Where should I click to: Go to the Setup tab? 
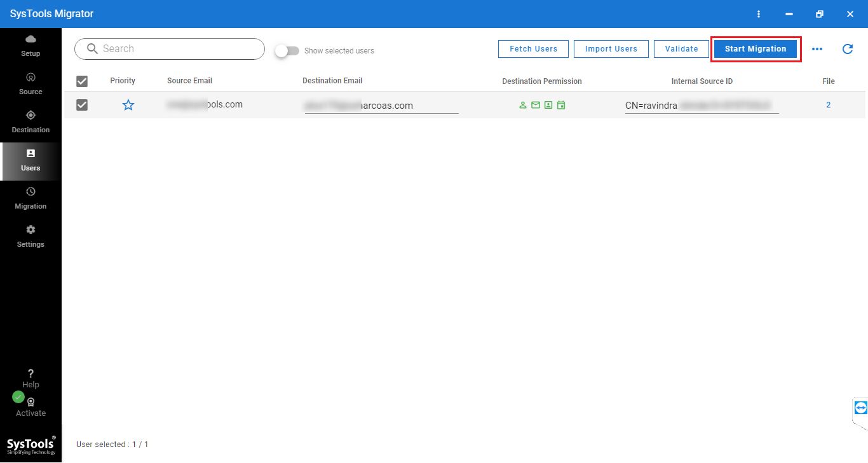pyautogui.click(x=31, y=46)
